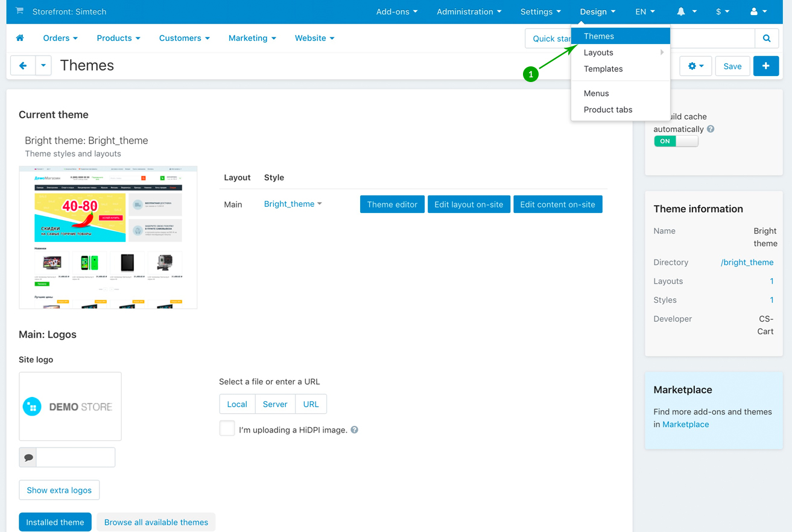Toggle the rebuild cache automatically switch
Image resolution: width=792 pixels, height=532 pixels.
click(676, 141)
